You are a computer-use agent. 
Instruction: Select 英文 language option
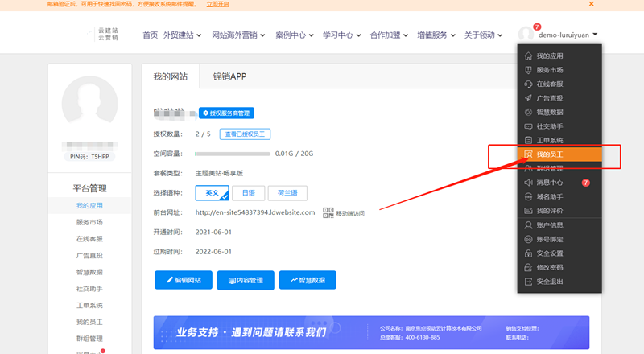point(213,193)
